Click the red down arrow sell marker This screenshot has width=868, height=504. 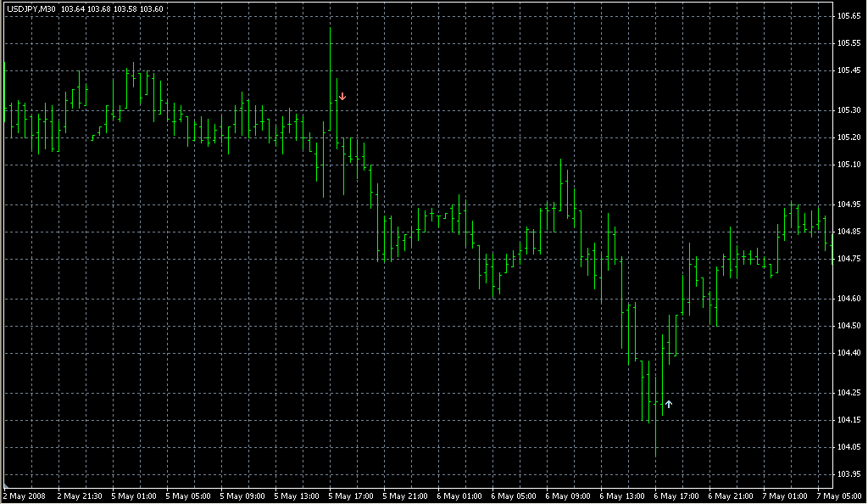[x=342, y=97]
